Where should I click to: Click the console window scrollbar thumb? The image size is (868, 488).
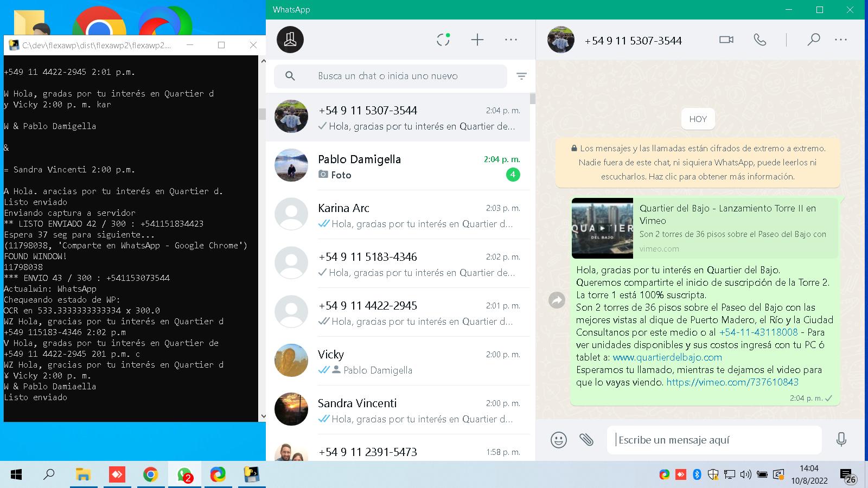(x=263, y=114)
